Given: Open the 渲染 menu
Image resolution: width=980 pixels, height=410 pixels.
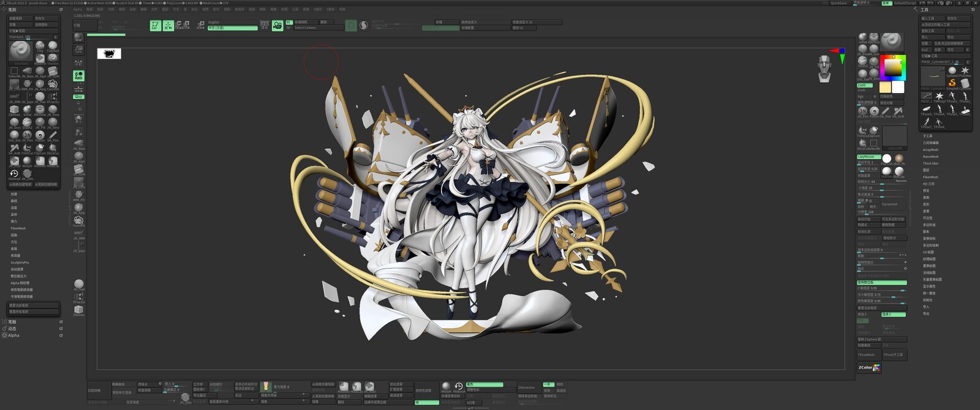Looking at the screenshot, I should (252, 9).
